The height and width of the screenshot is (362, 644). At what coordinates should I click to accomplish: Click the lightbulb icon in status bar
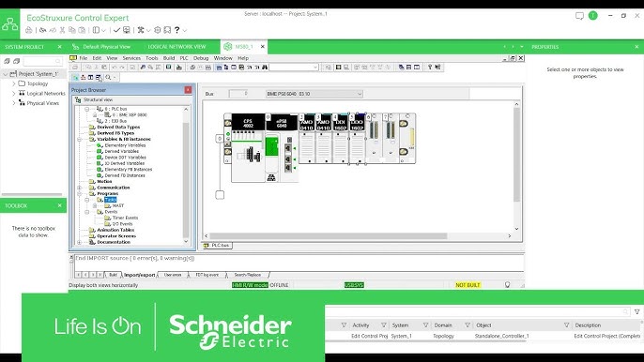(x=507, y=285)
